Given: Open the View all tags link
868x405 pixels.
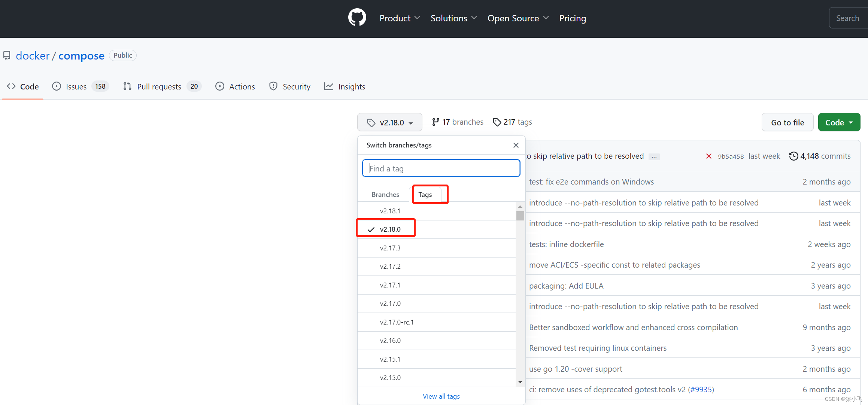Looking at the screenshot, I should (x=441, y=396).
